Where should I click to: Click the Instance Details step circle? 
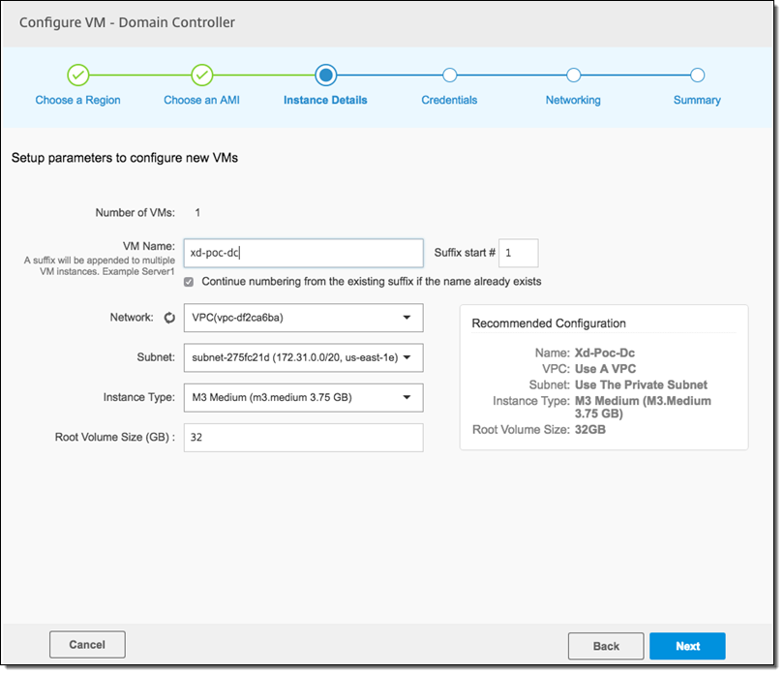click(x=325, y=76)
